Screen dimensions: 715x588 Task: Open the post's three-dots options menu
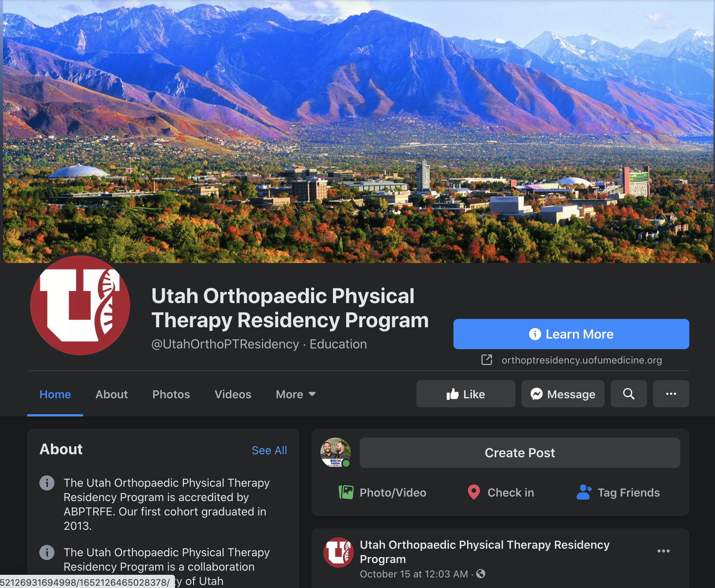[663, 551]
